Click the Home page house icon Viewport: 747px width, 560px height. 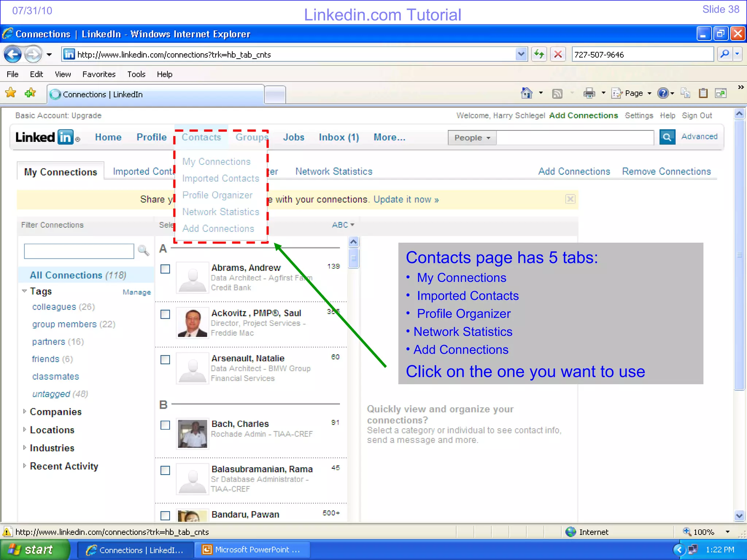(x=526, y=93)
